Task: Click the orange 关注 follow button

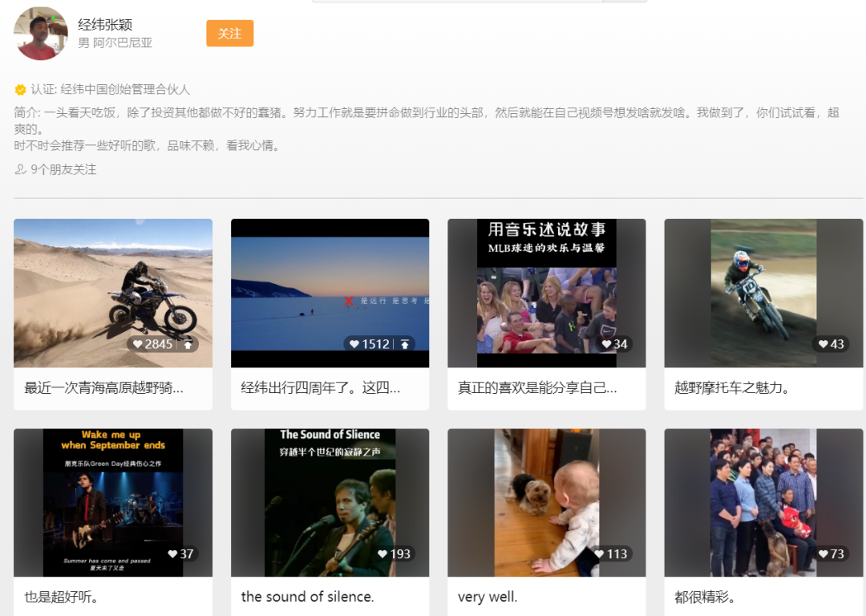Action: (x=230, y=33)
